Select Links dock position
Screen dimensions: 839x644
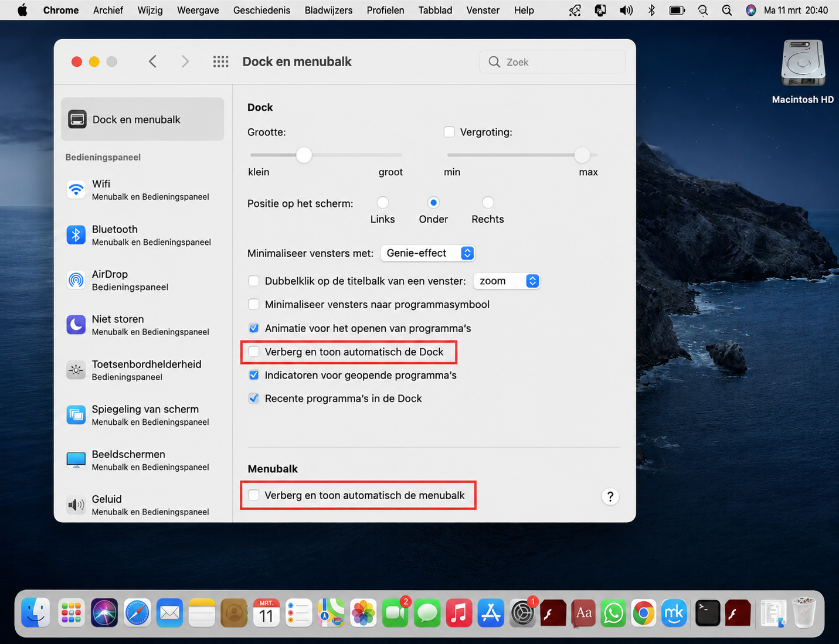tap(383, 203)
